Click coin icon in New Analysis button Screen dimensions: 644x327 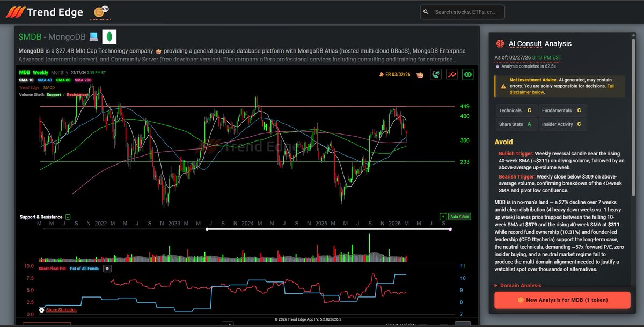coord(521,300)
